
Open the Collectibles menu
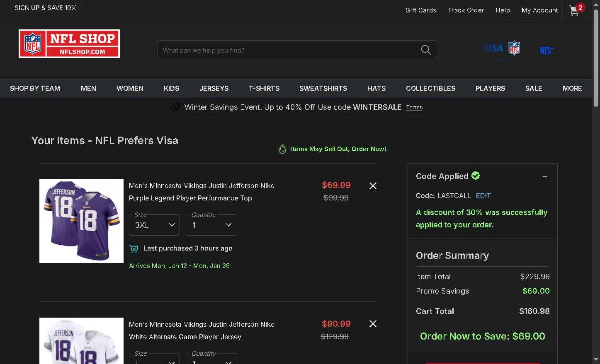tap(430, 88)
